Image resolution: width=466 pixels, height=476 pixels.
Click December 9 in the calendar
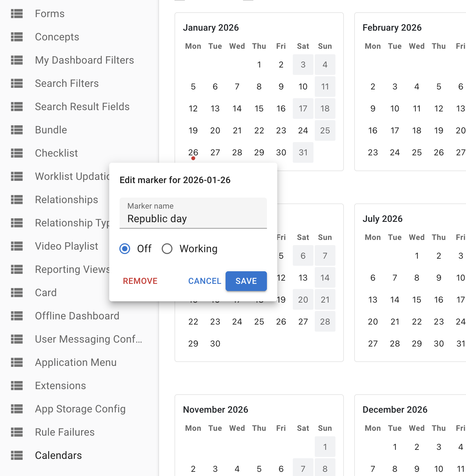click(x=417, y=469)
